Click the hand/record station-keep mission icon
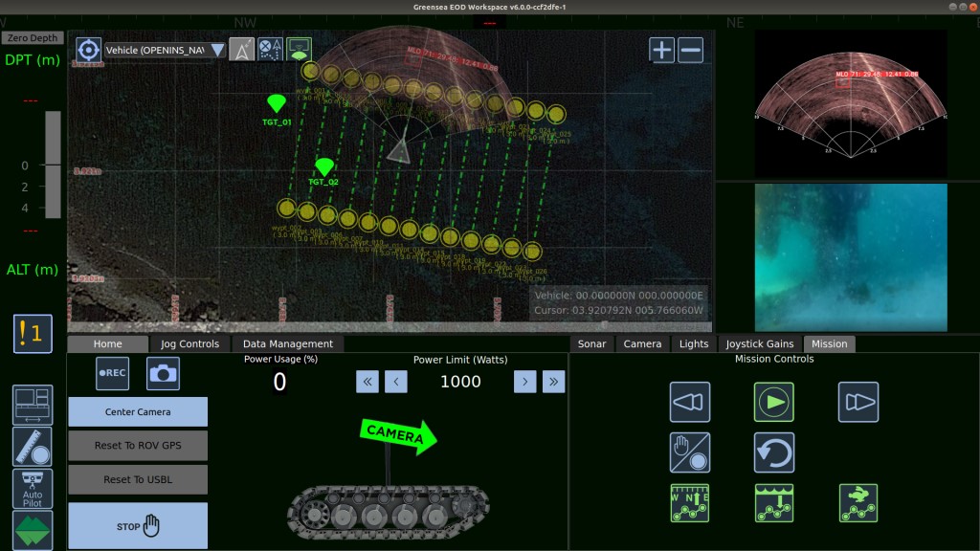Viewport: 980px width, 551px height. pos(690,452)
